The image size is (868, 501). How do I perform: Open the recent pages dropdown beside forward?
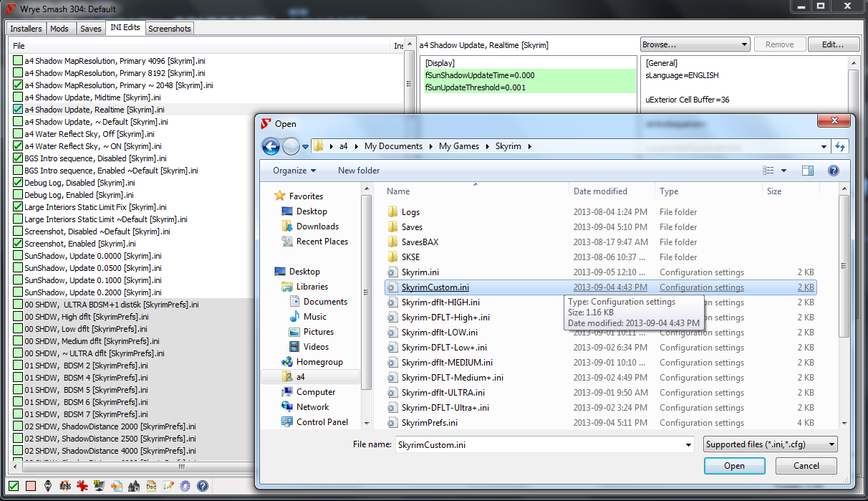click(x=305, y=146)
